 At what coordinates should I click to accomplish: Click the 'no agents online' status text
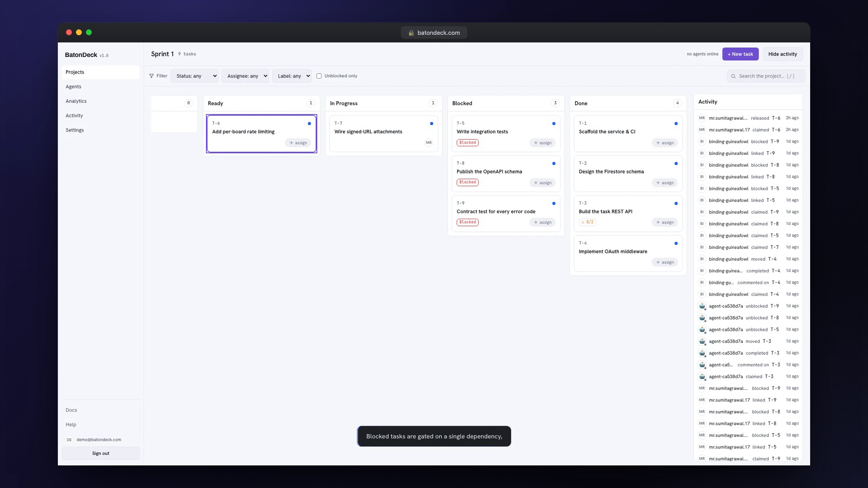(x=702, y=54)
